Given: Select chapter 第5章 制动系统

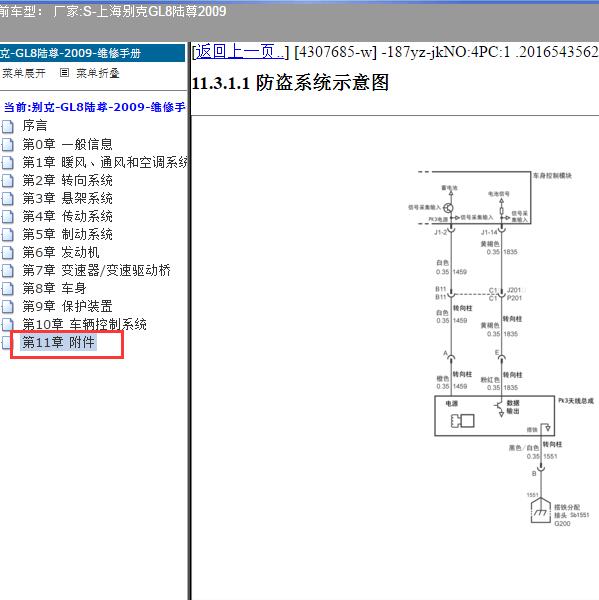Looking at the screenshot, I should pos(67,234).
